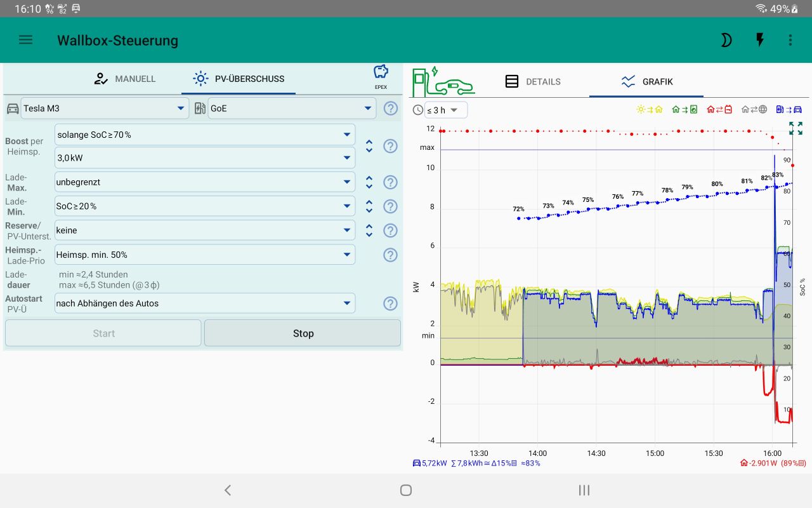The width and height of the screenshot is (812, 508).
Task: Open the Autostart 'nach Abhängen des Autos' dropdown
Action: pos(205,304)
